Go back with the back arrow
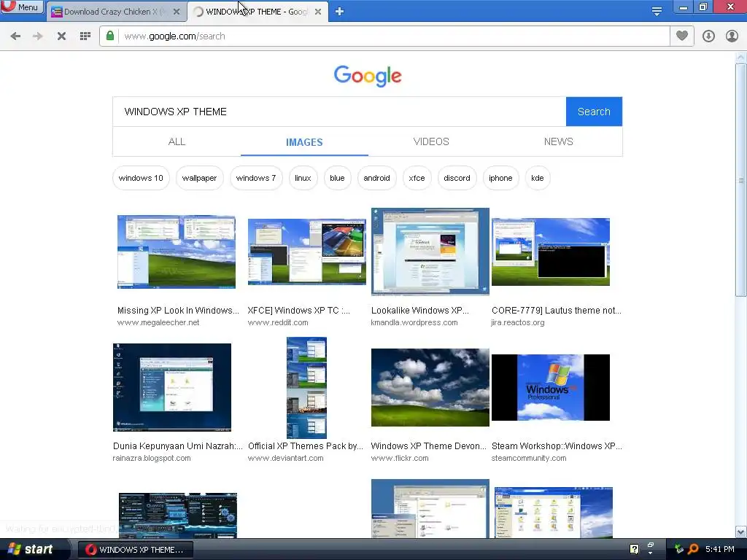This screenshot has height=560, width=747. click(15, 36)
